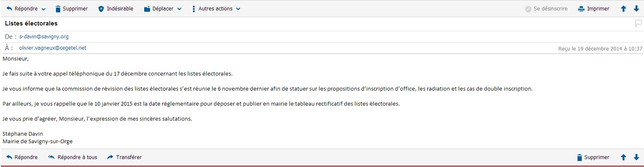
Task: Click the bottom Supprimer trash icon
Action: [579, 157]
